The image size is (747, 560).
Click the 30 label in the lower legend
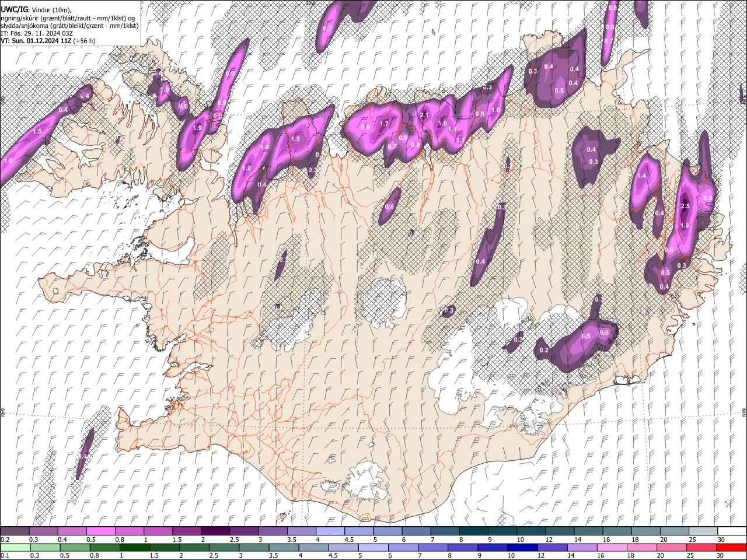coord(720,556)
